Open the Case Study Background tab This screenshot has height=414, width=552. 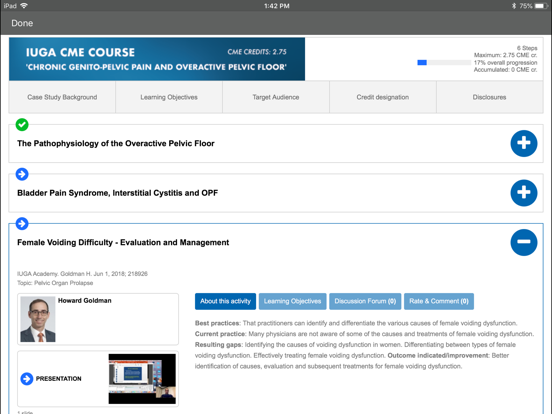click(62, 97)
